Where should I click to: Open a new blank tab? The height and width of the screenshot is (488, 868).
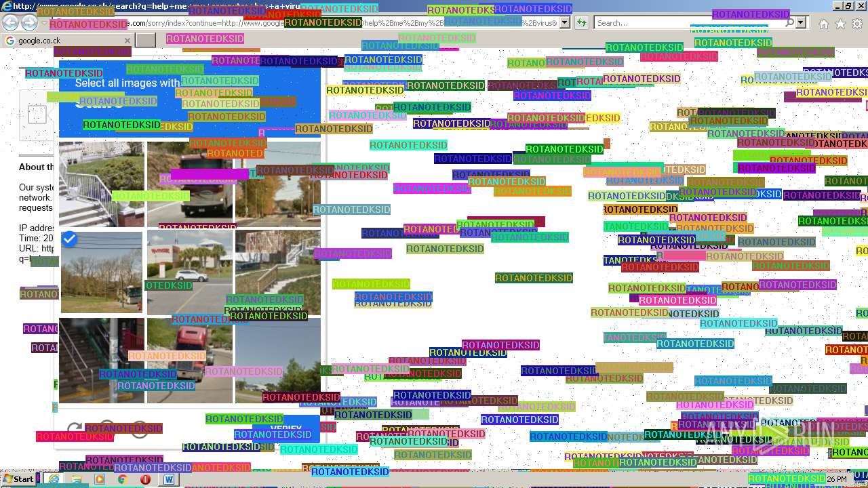click(x=146, y=41)
